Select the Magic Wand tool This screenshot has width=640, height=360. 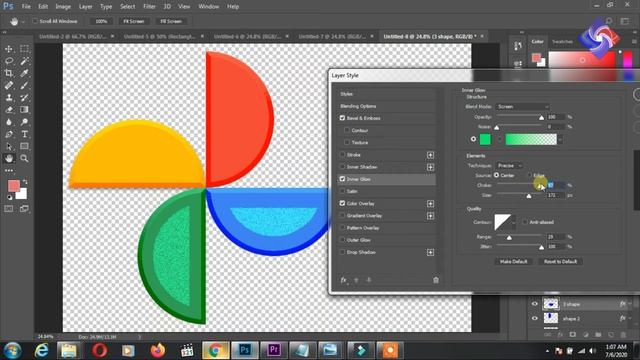click(x=24, y=61)
